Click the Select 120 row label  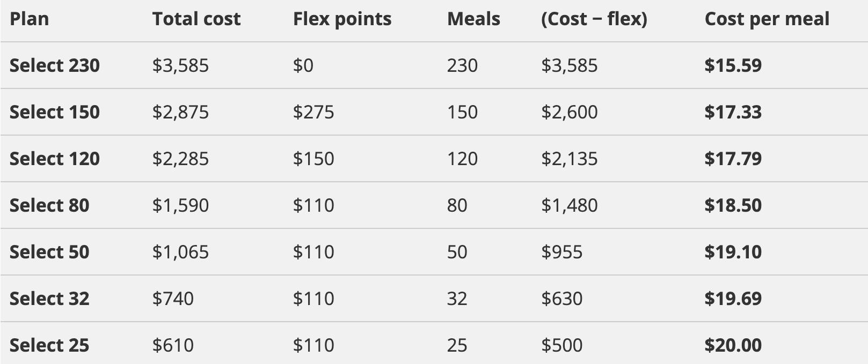[55, 159]
